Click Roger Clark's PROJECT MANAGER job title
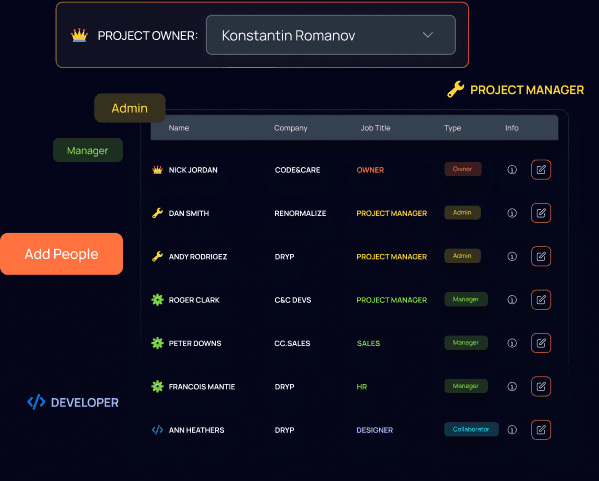Viewport: 599px width, 481px height. click(x=392, y=300)
